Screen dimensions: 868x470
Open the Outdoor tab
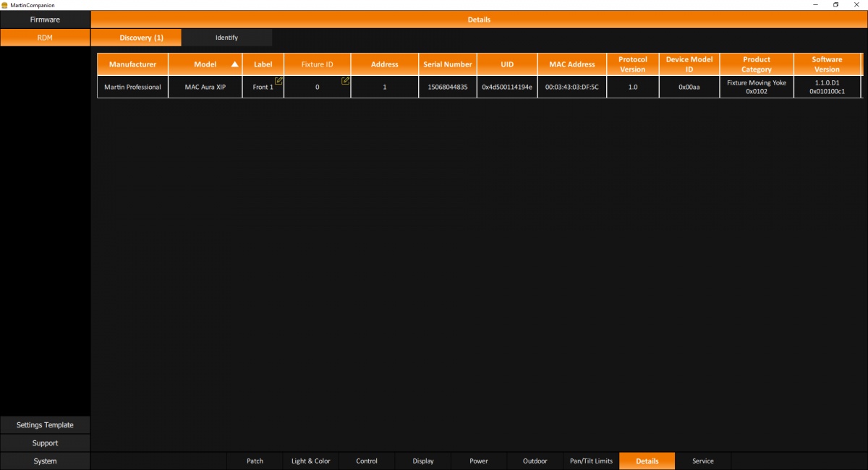(x=535, y=461)
